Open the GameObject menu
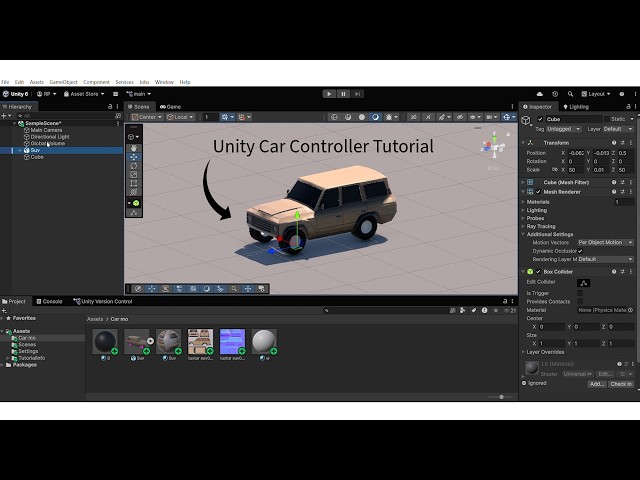Image resolution: width=640 pixels, height=480 pixels. pyautogui.click(x=63, y=82)
